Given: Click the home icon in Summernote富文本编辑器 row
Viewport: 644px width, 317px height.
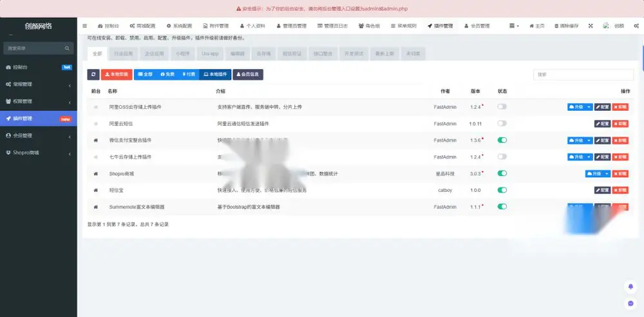Looking at the screenshot, I should (96, 207).
